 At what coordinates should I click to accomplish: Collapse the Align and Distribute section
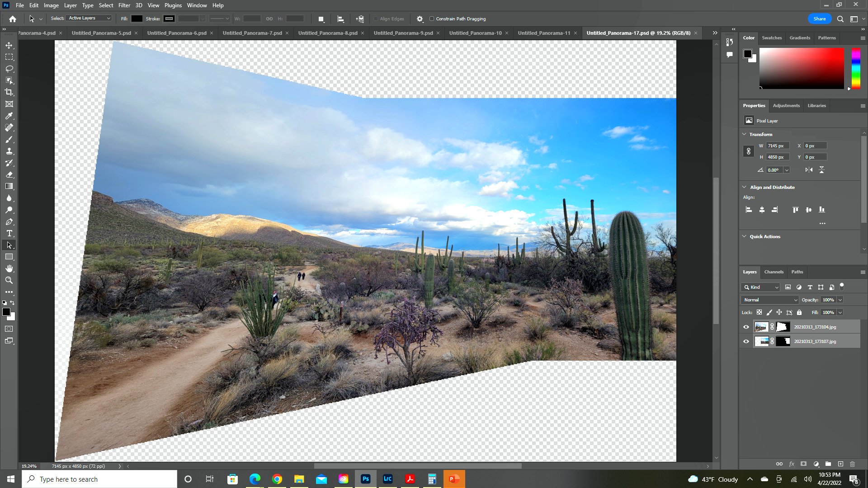pyautogui.click(x=744, y=187)
